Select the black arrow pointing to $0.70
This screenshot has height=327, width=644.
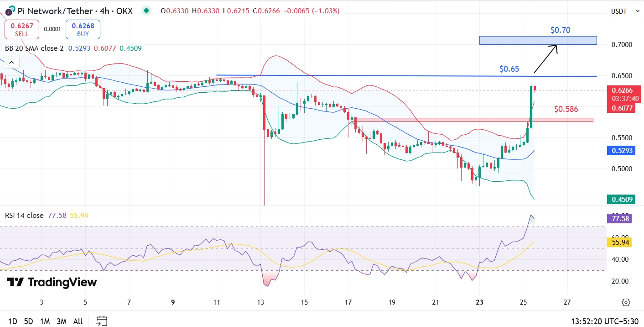pos(545,59)
